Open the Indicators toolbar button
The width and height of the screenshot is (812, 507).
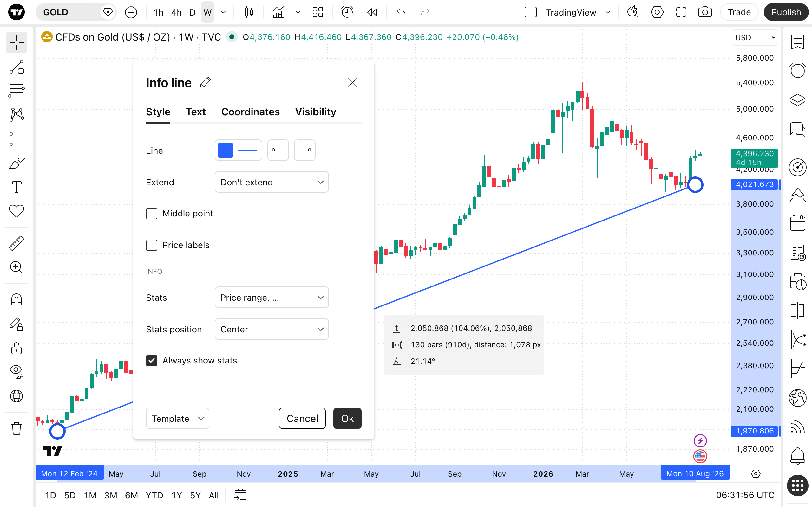pyautogui.click(x=279, y=12)
